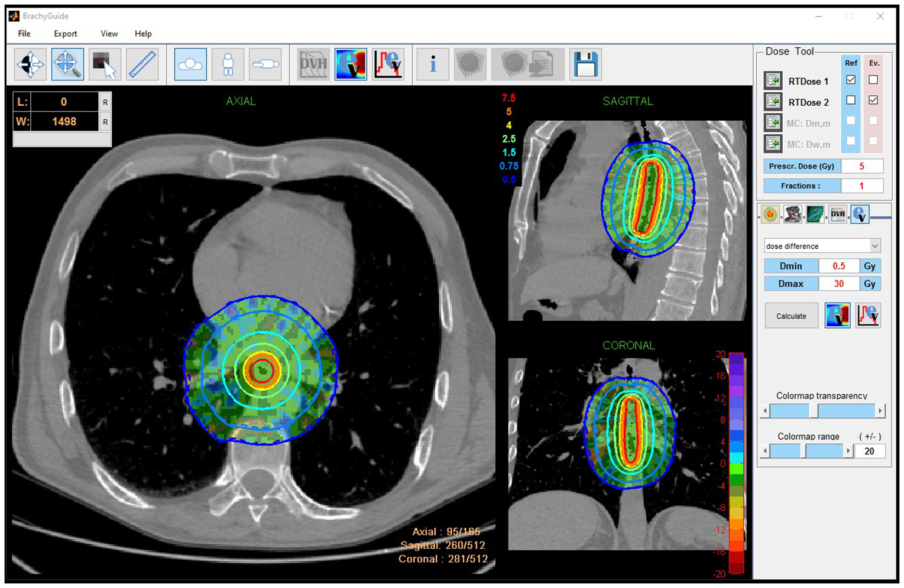Check RTDose 2 as Ref
Viewport: 904px width, 588px height.
click(851, 100)
